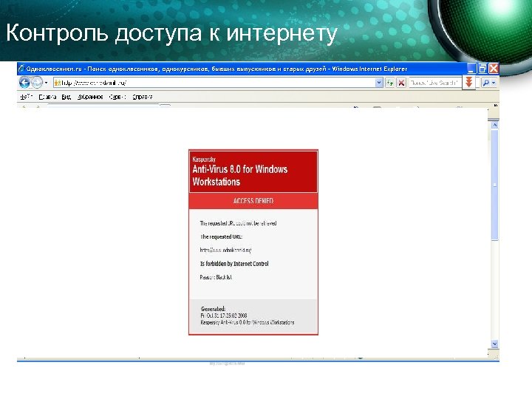This screenshot has height=399, width=532.
Task: Click in the Live Search box
Action: [x=434, y=83]
